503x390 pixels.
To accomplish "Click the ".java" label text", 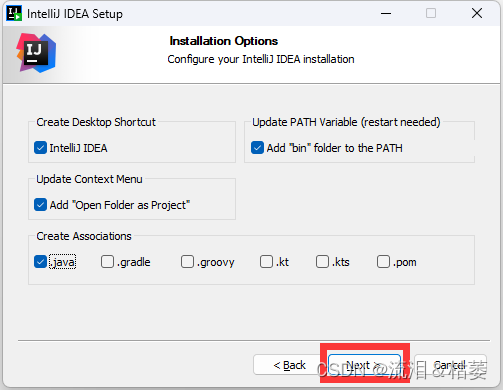I will (x=63, y=262).
